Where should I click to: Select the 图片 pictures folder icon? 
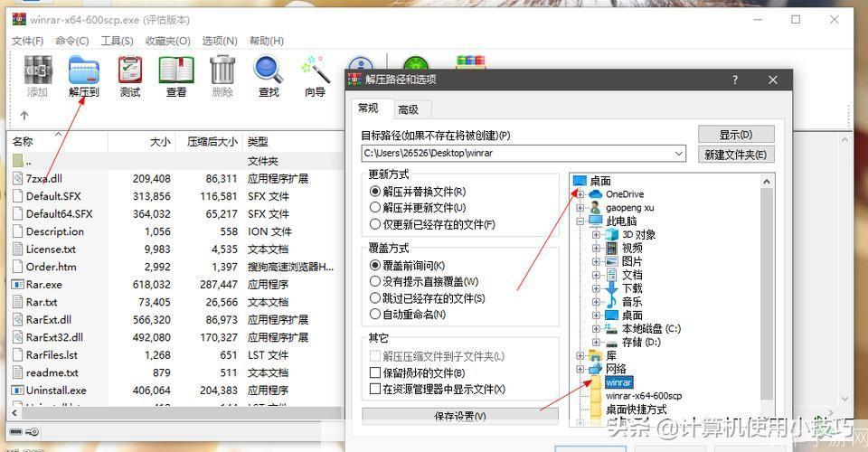point(612,261)
